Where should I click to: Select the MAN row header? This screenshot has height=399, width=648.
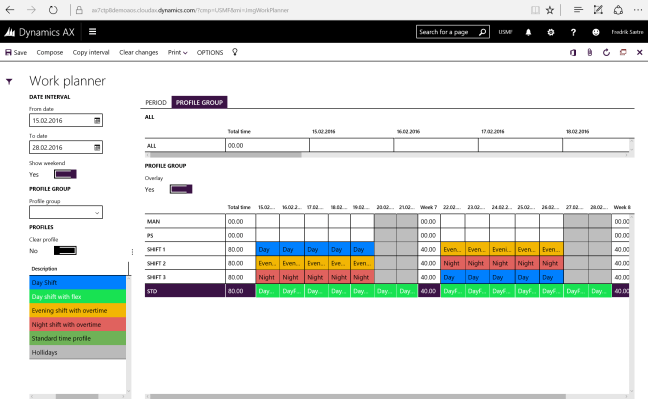point(185,222)
